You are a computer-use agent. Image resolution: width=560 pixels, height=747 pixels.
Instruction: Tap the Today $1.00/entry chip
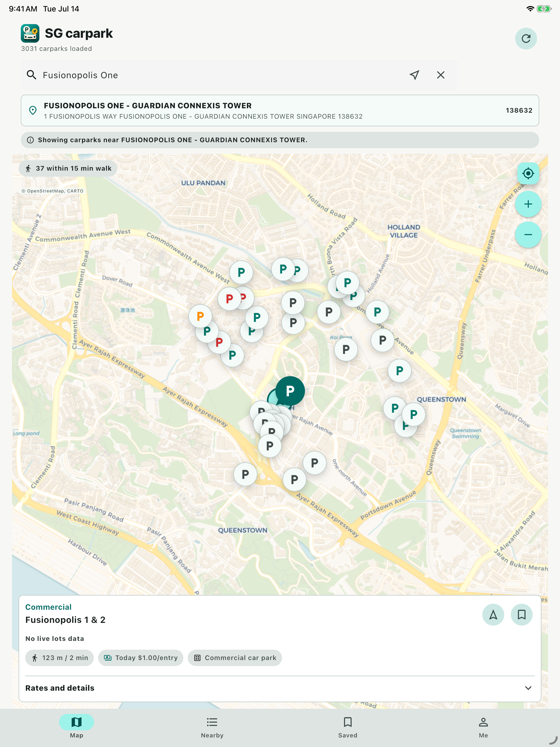(x=141, y=658)
